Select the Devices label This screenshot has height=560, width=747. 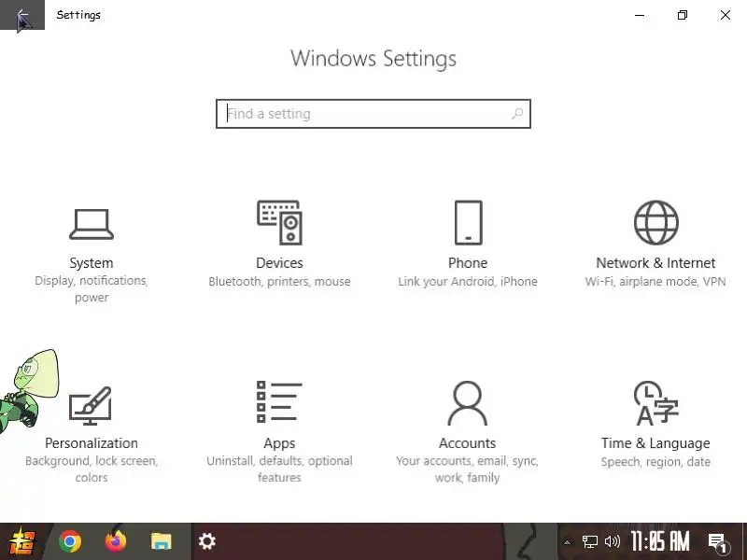point(279,263)
